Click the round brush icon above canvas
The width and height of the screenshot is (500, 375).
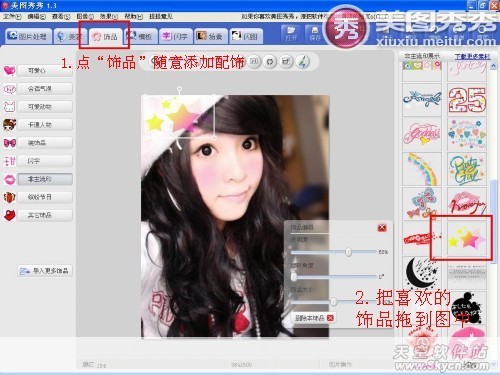point(303,62)
